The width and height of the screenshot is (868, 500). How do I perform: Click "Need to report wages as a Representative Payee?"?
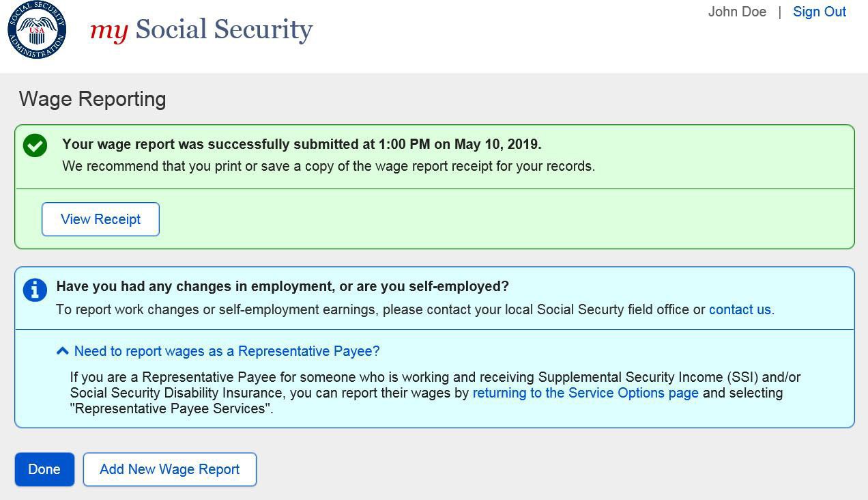click(227, 351)
